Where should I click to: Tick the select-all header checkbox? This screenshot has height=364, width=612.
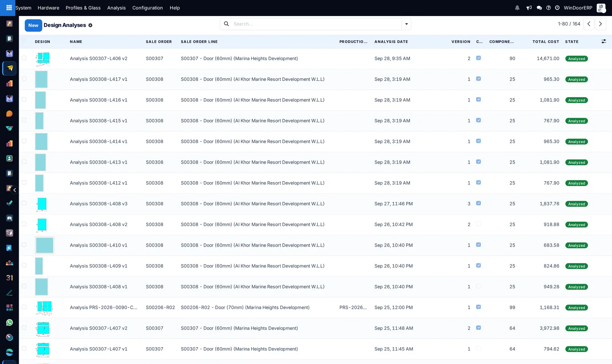[24, 41]
